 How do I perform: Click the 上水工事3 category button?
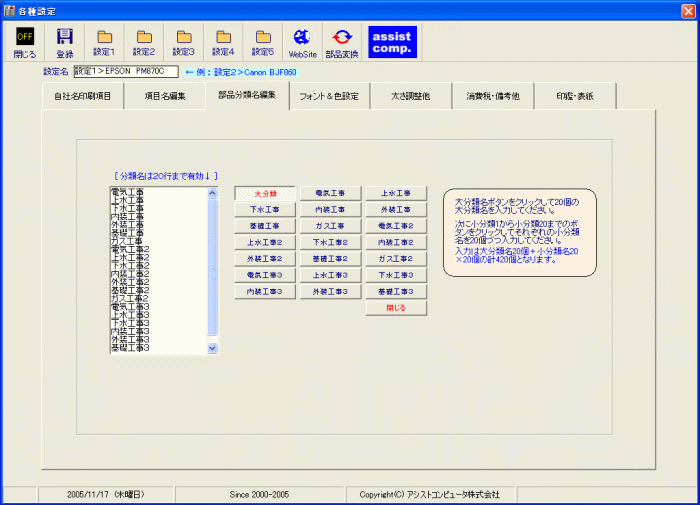[330, 275]
